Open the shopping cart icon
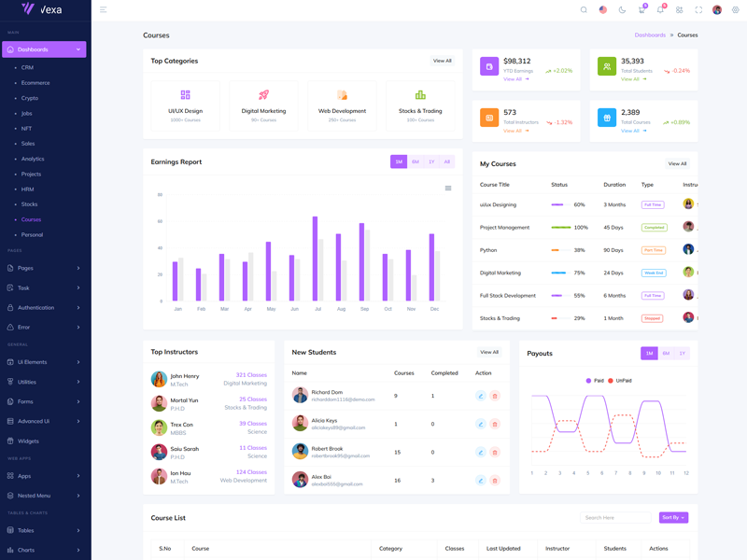This screenshot has width=747, height=560. (641, 10)
